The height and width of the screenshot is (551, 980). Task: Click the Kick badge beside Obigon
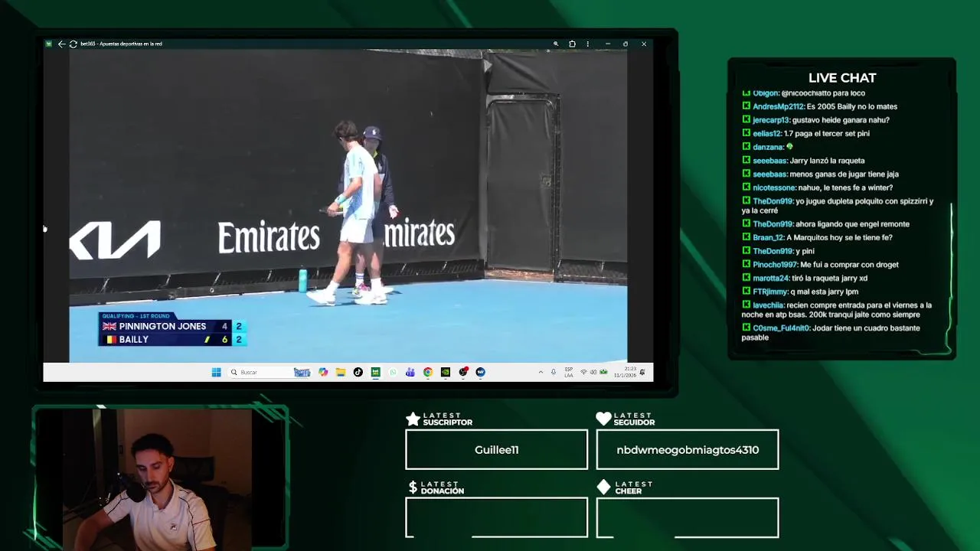coord(746,93)
